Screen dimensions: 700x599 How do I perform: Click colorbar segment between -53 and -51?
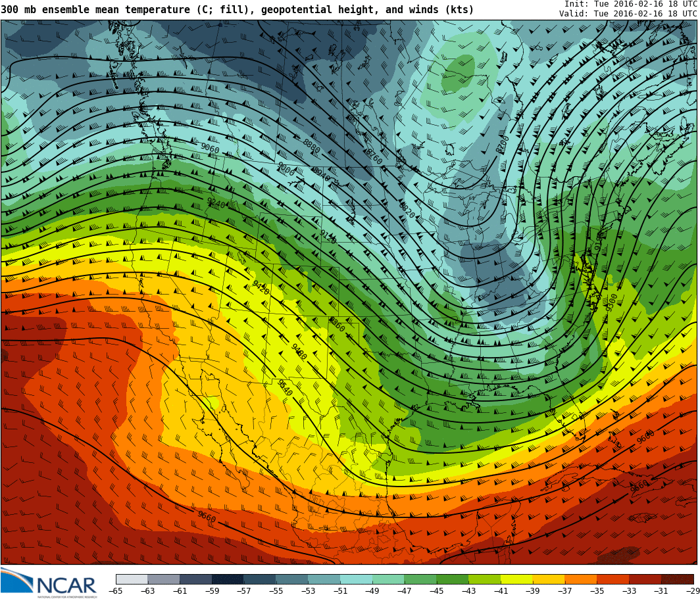(324, 579)
